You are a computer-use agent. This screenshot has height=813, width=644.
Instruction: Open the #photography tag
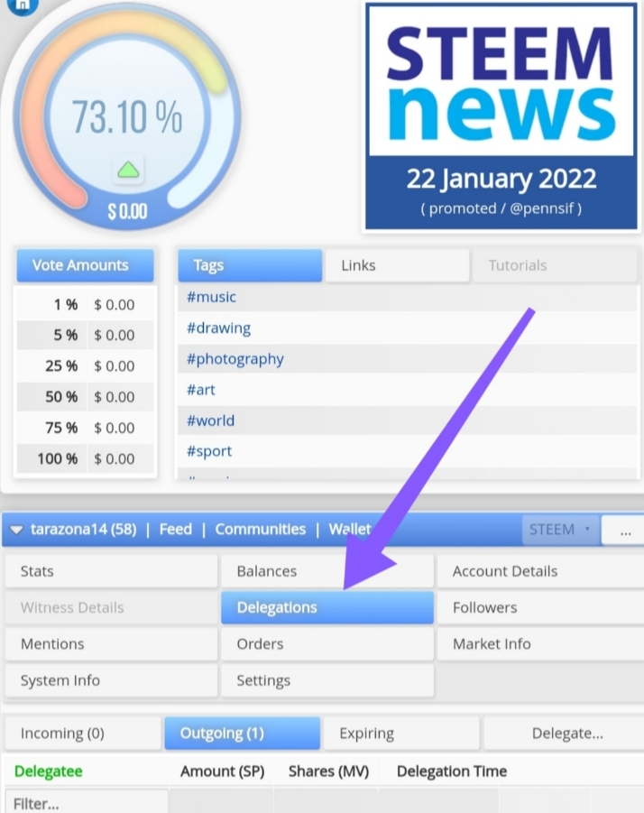(x=235, y=359)
